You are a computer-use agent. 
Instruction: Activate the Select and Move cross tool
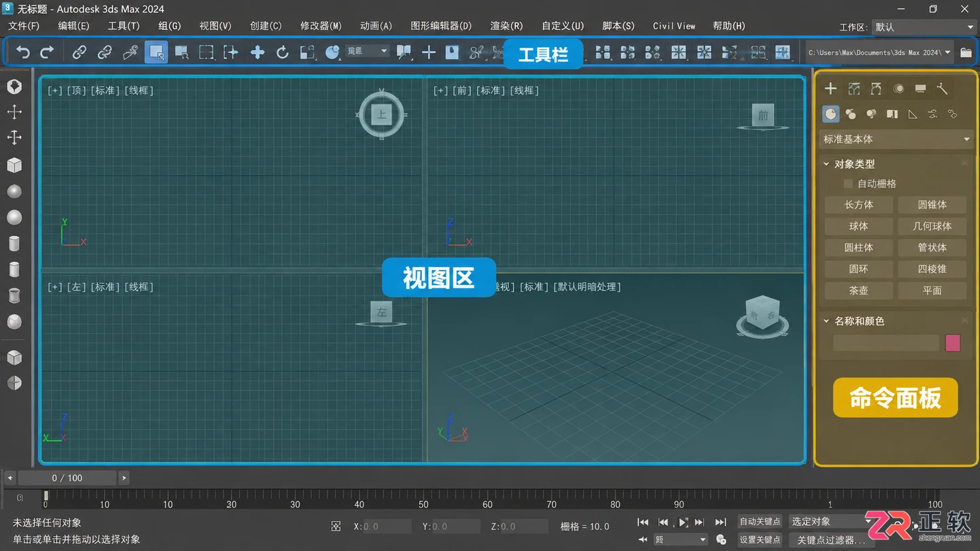[257, 52]
